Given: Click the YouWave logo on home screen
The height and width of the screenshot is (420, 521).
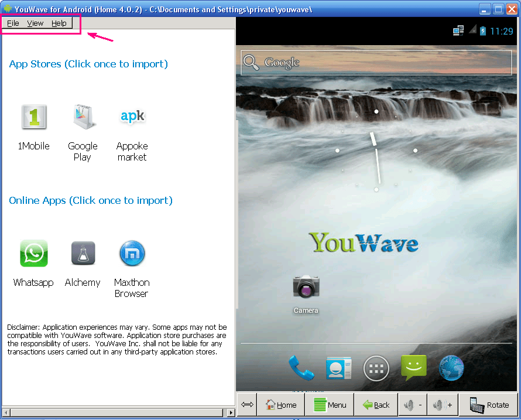Looking at the screenshot, I should 364,243.
